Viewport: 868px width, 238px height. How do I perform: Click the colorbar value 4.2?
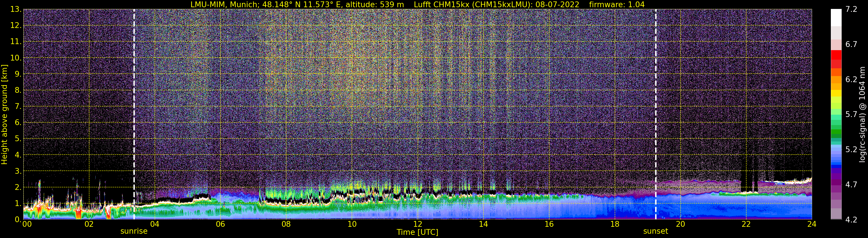pos(851,220)
